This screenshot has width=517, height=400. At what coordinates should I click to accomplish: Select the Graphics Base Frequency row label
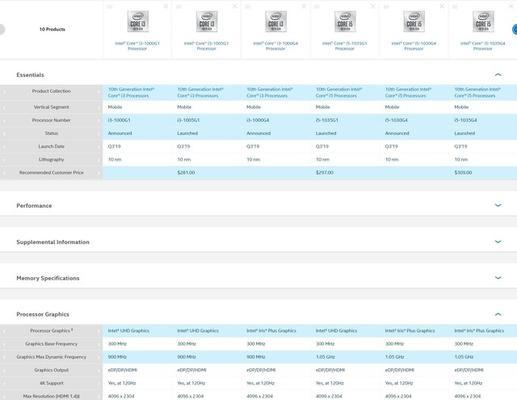click(x=51, y=344)
